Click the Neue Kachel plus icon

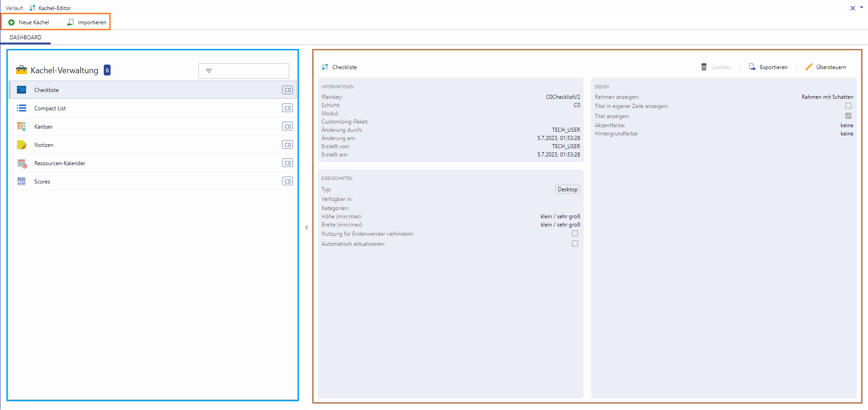pyautogui.click(x=11, y=22)
